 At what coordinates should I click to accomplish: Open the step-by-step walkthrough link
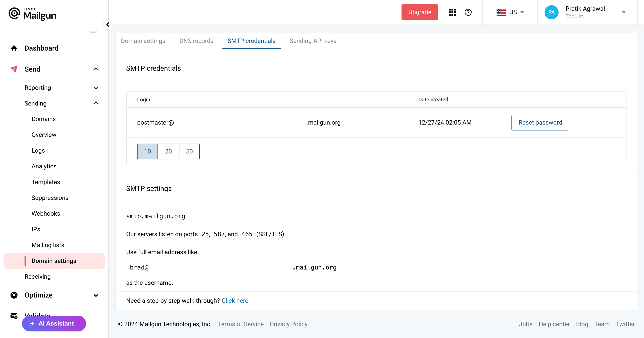coord(235,301)
